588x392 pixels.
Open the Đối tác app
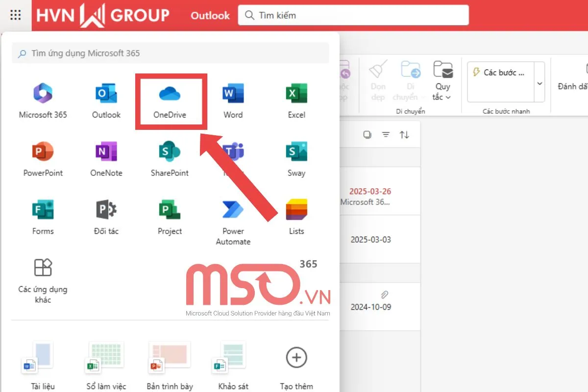pyautogui.click(x=106, y=217)
